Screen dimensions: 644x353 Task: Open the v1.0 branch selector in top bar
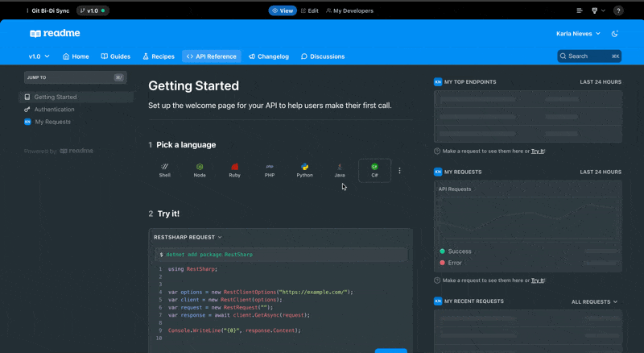click(x=93, y=10)
